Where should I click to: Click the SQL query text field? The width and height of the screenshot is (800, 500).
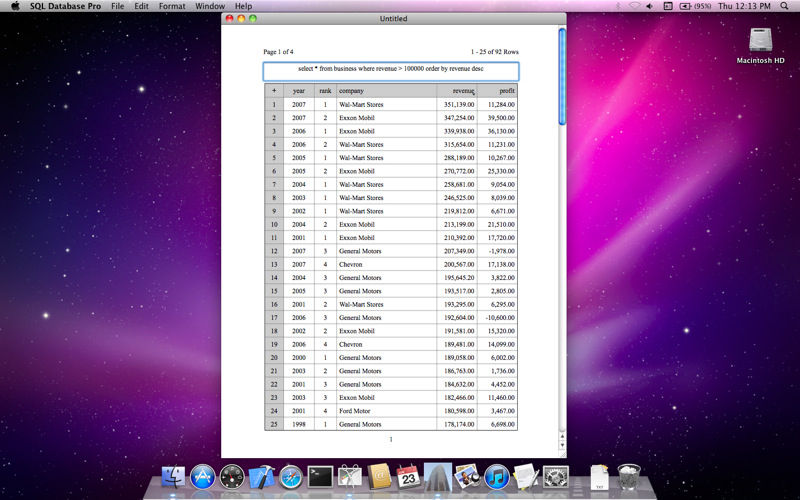click(391, 71)
